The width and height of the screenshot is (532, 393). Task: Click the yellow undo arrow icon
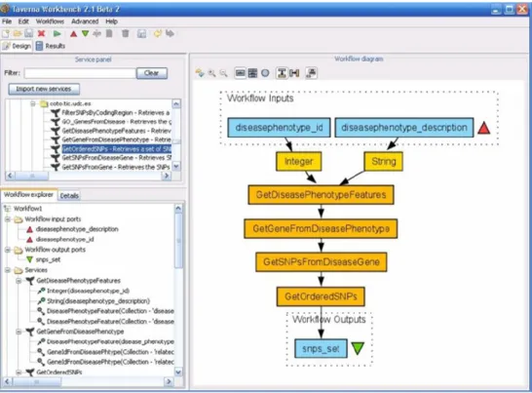(158, 33)
